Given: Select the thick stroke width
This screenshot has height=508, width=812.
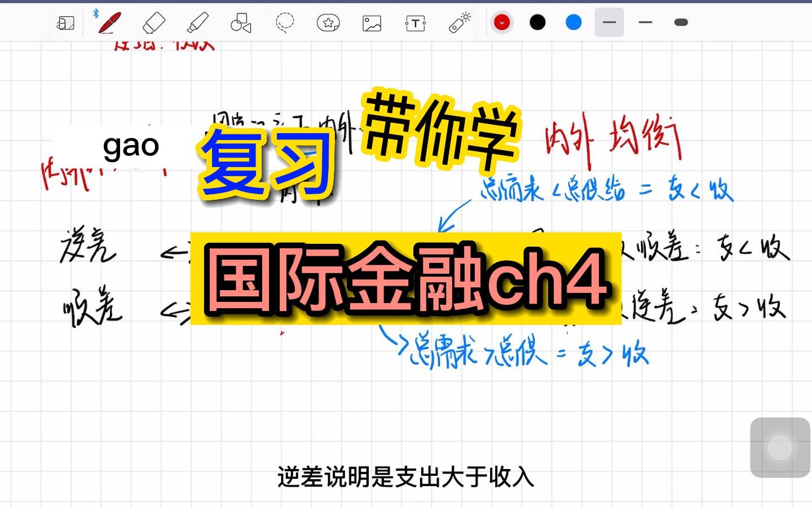Looking at the screenshot, I should pyautogui.click(x=681, y=23).
